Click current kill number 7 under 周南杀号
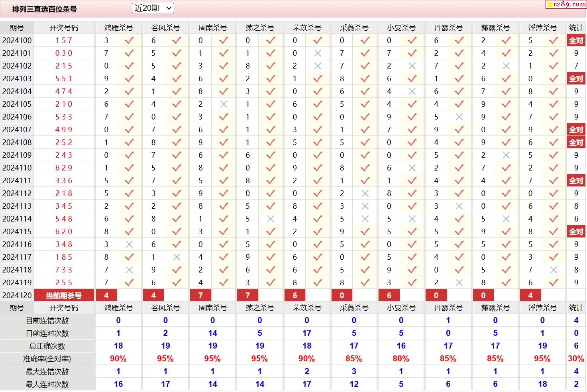587x392 pixels. coord(200,295)
